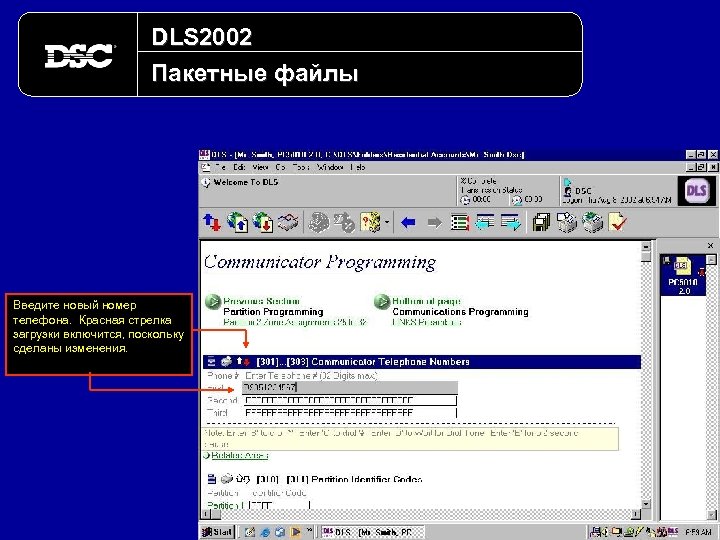Click the DSC operator name in the status panel
The image size is (720, 540).
click(x=583, y=191)
